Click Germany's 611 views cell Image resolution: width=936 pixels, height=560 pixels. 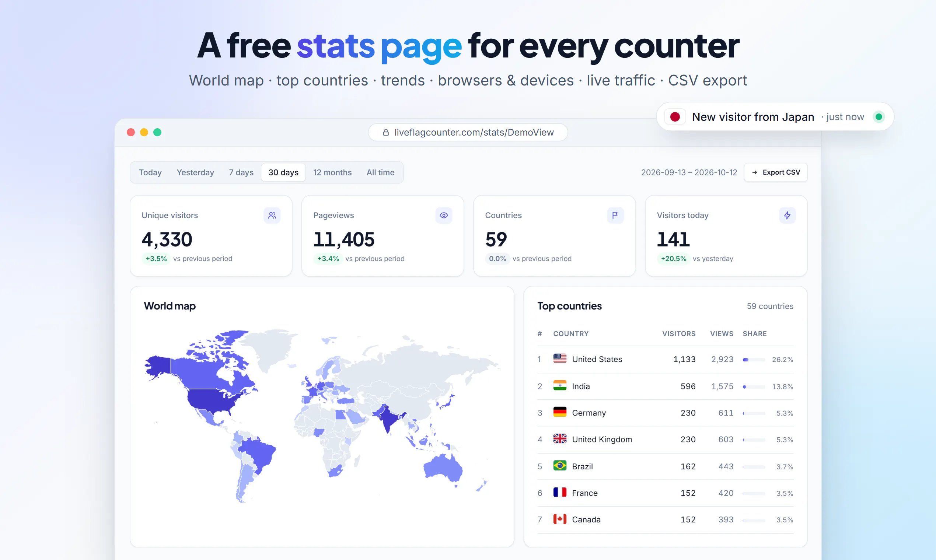725,413
